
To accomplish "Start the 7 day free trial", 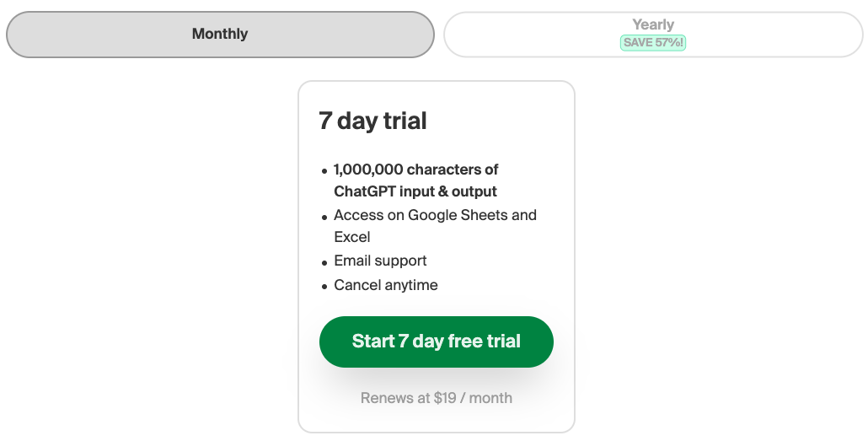I will [x=437, y=342].
